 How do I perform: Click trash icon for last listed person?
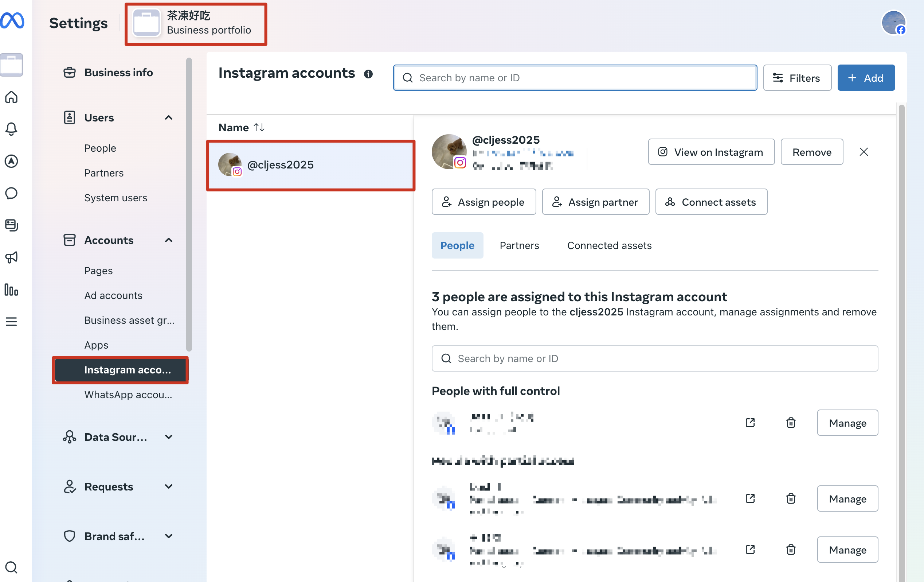[791, 549]
